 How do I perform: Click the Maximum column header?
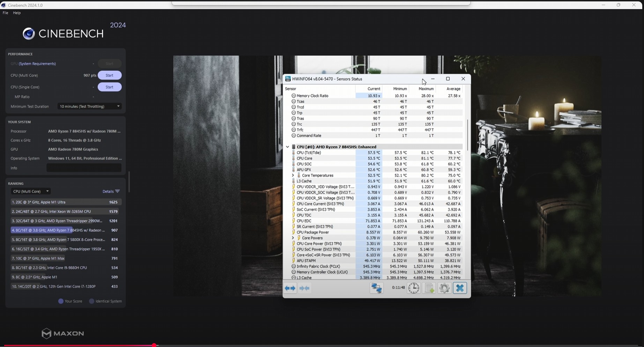[x=422, y=89]
